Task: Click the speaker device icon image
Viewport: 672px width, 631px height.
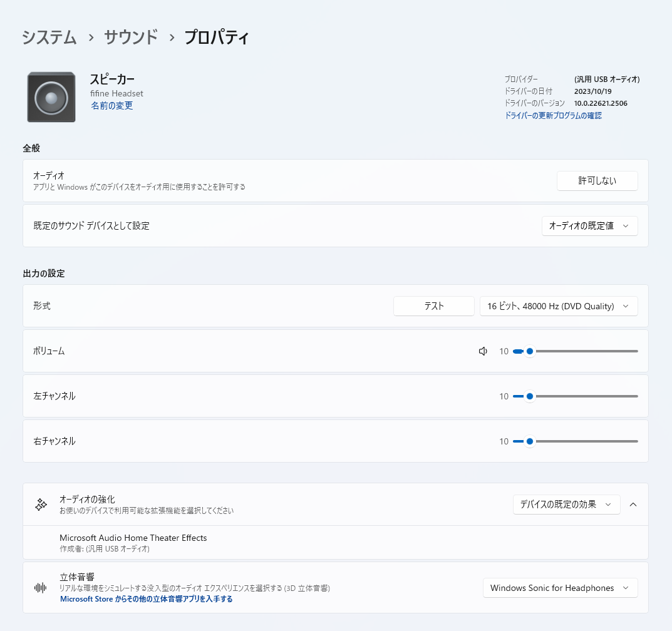Action: 51,97
